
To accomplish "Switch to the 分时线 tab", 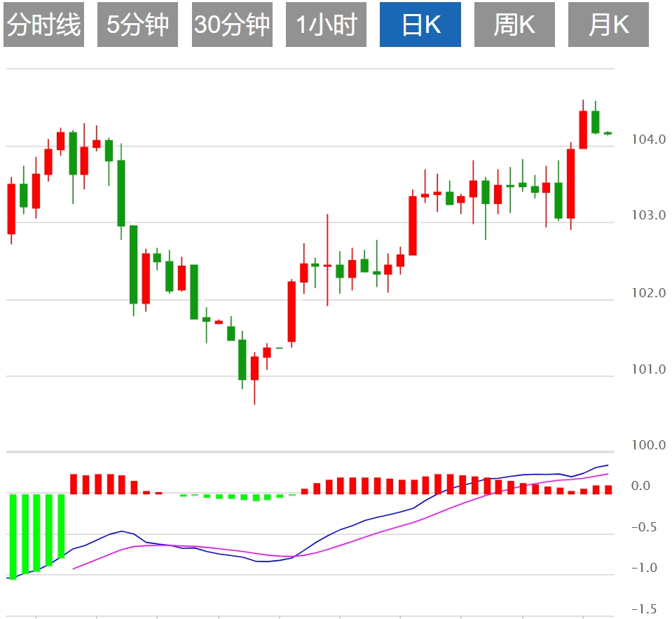I will [43, 25].
